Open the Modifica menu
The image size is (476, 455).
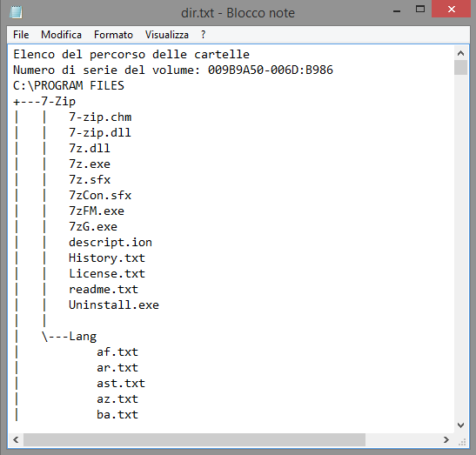61,35
